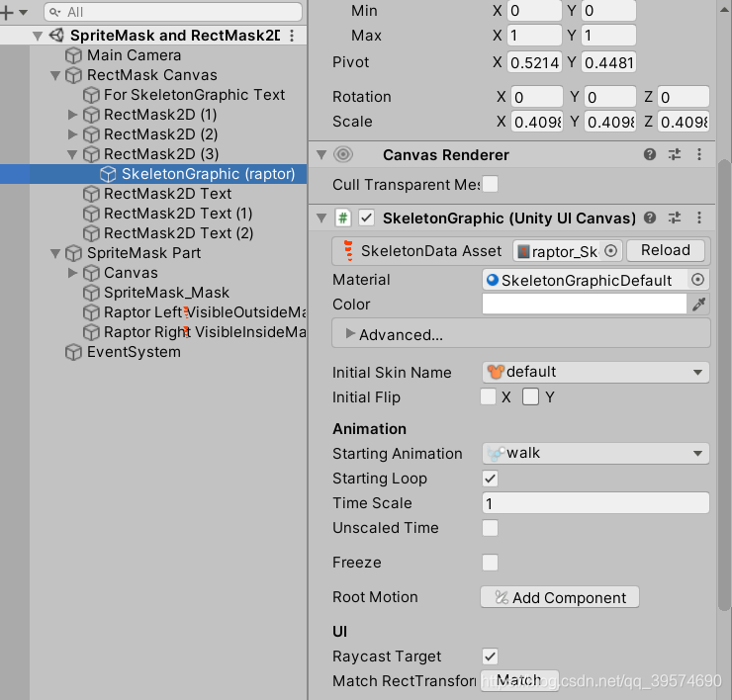Click Add Component for Root Motion
This screenshot has height=700, width=732.
(560, 597)
